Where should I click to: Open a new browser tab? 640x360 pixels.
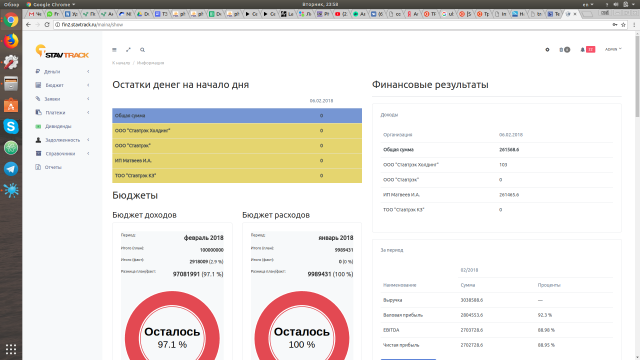pyautogui.click(x=587, y=14)
